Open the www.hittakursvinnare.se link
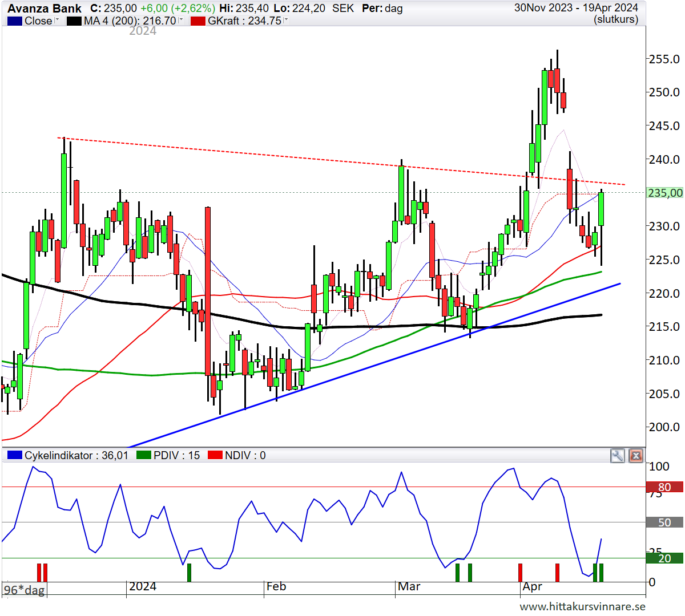Viewport: 685px width, 616px height. (x=582, y=606)
